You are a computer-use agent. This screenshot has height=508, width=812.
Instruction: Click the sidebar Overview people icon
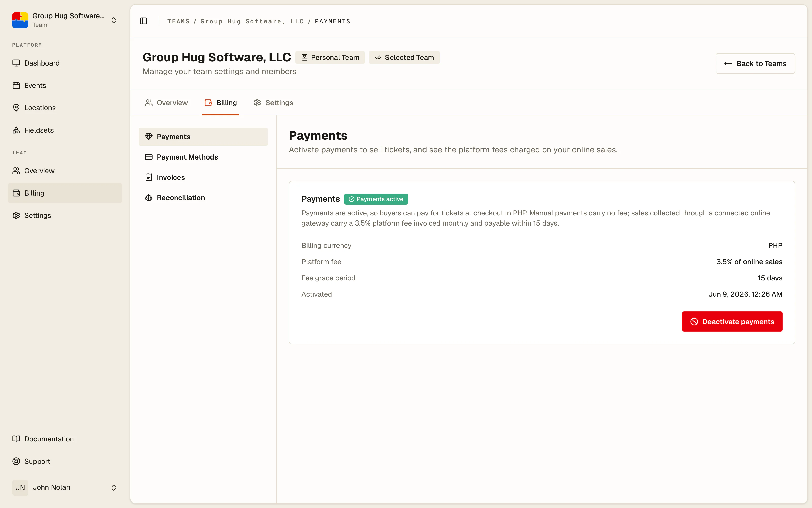click(x=16, y=171)
